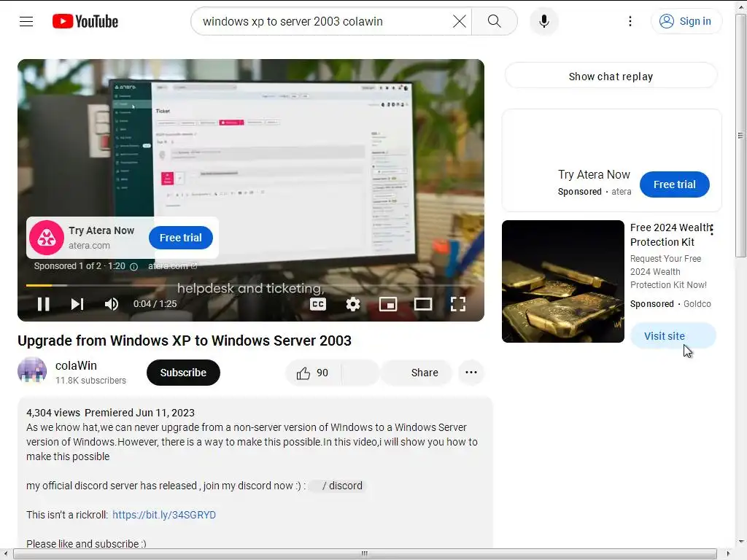
Task: Click scroll-down arrow of page scrollbar
Action: click(741, 542)
